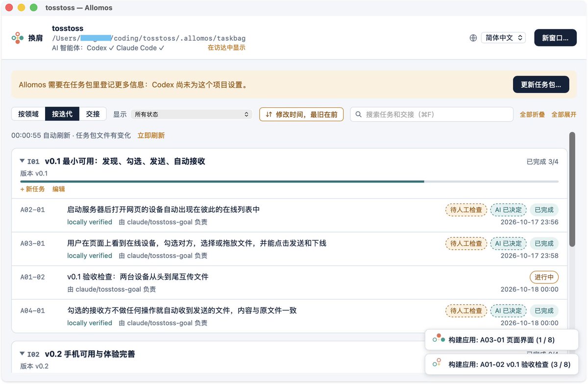Viewport: 588px width, 384px height.
Task: Change sort order 修改时间，最旧在前
Action: (301, 114)
